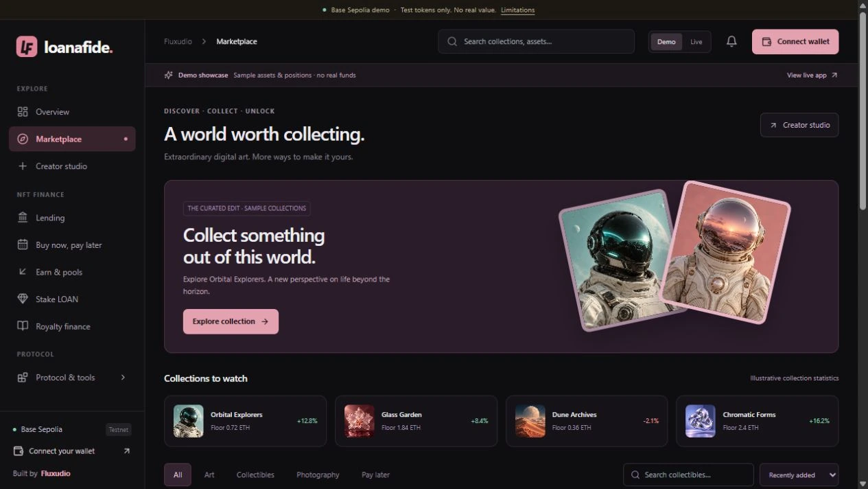Select the Art filter tab
Viewport: 868px width, 489px height.
coord(209,475)
